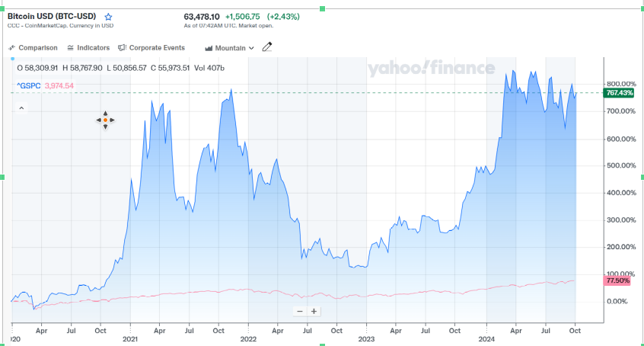Click the +1,506.75 change value
Viewport: 644px width, 346px height.
(243, 17)
